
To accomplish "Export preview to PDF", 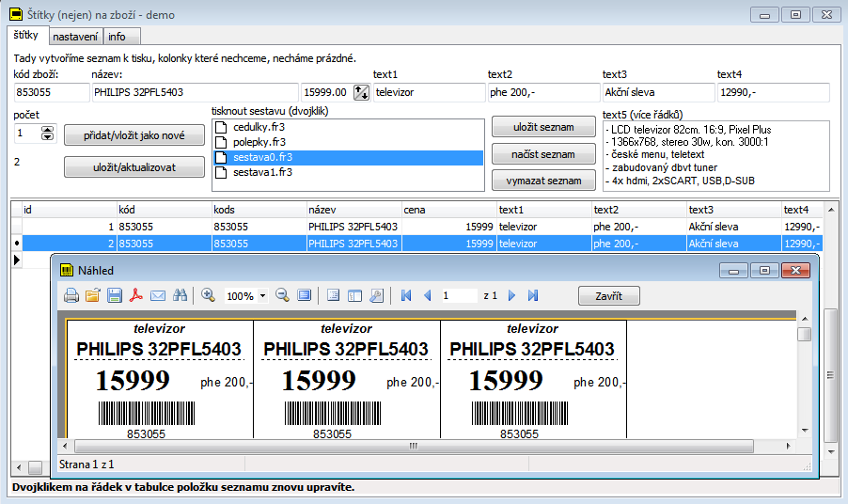I will [136, 295].
